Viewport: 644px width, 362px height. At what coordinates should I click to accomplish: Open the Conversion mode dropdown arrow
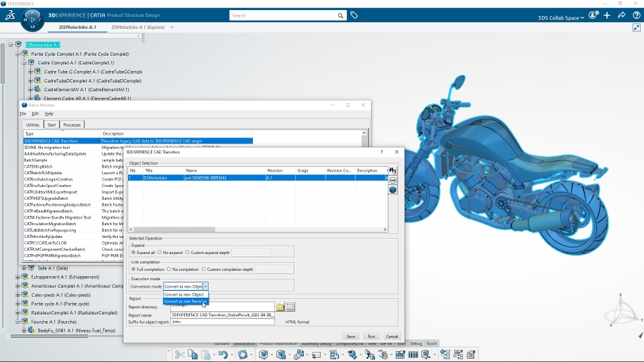(205, 286)
